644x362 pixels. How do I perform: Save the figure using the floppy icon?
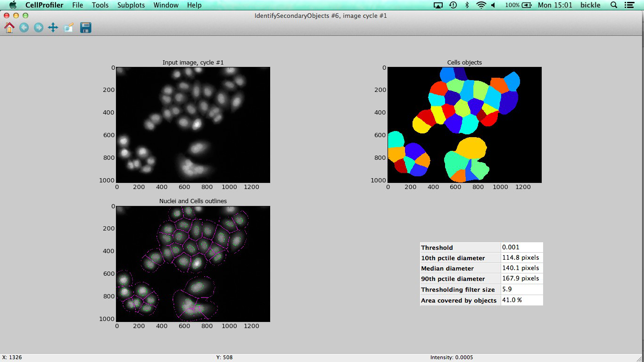click(86, 27)
